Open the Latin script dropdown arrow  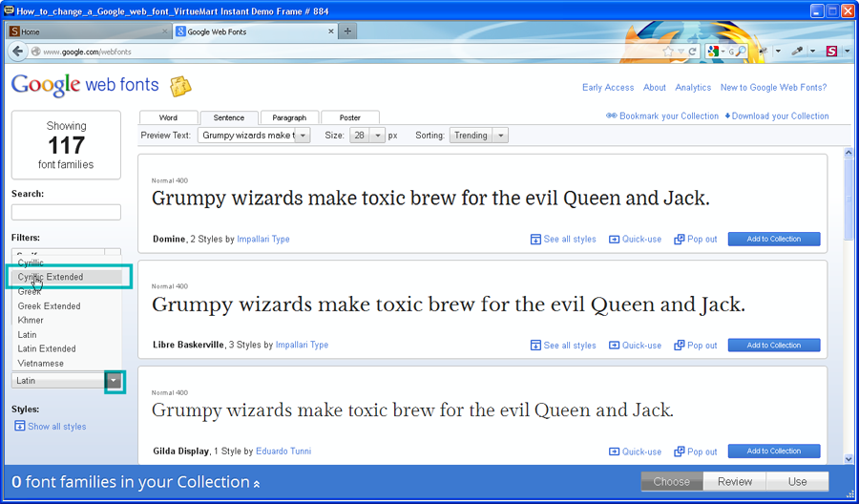click(x=115, y=381)
